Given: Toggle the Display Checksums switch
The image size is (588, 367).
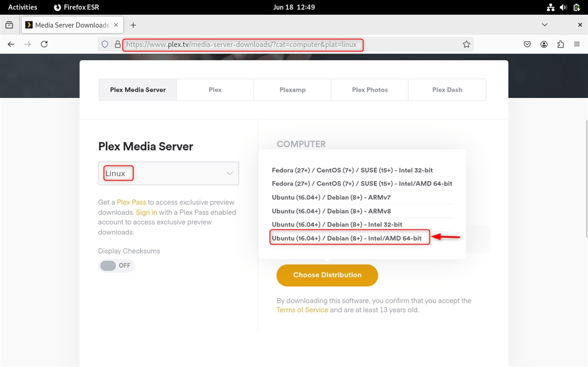Looking at the screenshot, I should point(116,265).
